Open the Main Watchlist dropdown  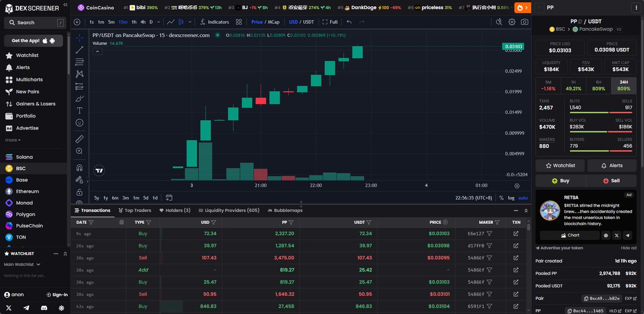pyautogui.click(x=22, y=264)
